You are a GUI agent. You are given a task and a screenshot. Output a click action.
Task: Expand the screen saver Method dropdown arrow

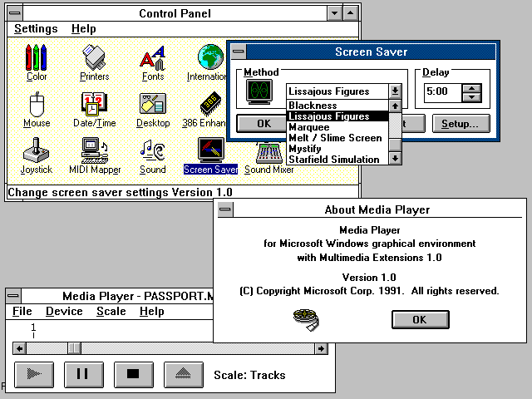click(x=395, y=91)
